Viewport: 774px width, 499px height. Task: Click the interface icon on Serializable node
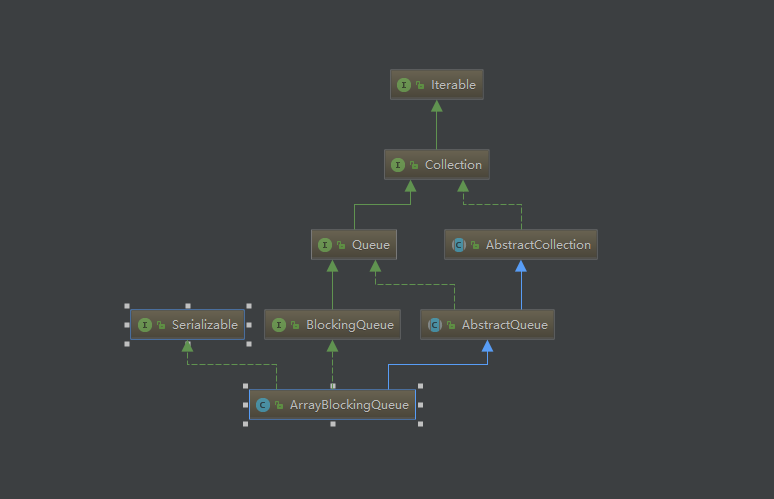tap(145, 325)
